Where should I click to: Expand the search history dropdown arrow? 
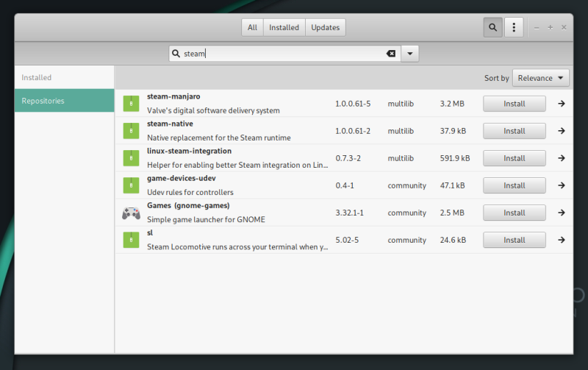410,54
